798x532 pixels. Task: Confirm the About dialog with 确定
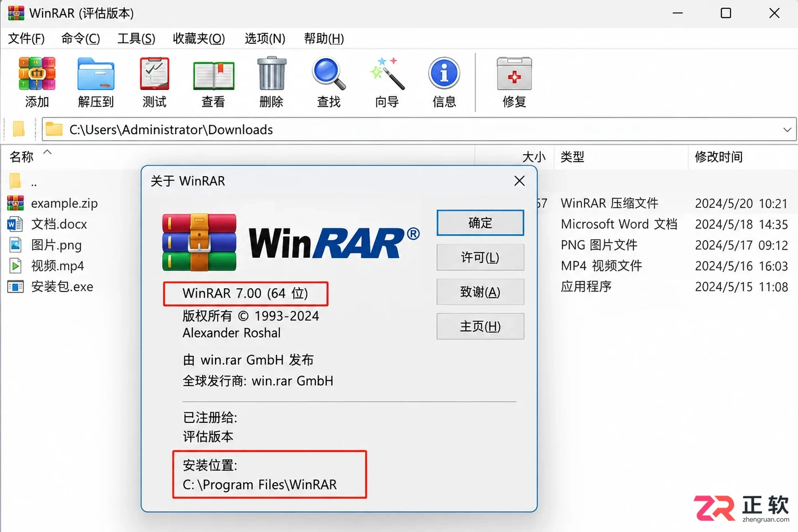[480, 223]
